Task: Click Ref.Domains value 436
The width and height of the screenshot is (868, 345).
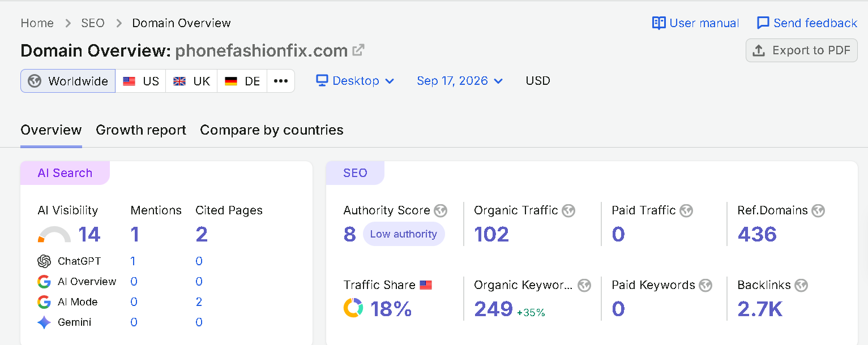Action: 757,234
